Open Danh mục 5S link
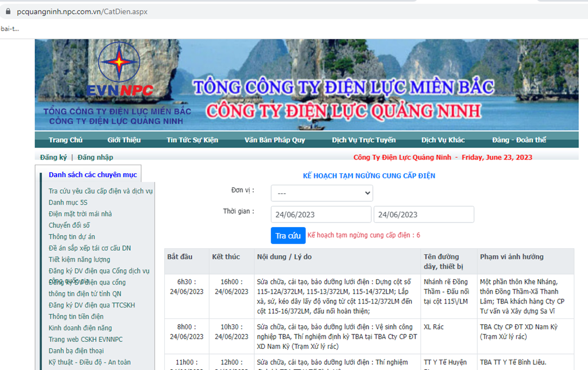The height and width of the screenshot is (370, 588). pyautogui.click(x=68, y=202)
